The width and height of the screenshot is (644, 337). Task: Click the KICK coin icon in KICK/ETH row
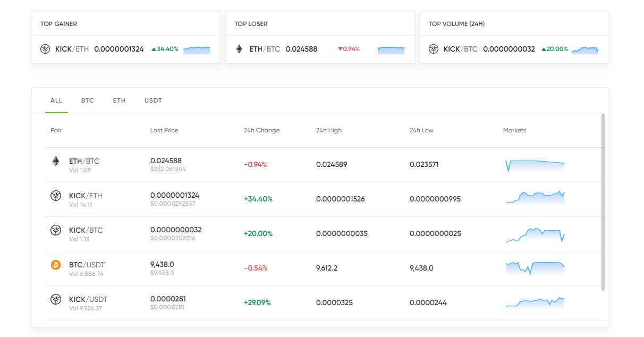click(56, 196)
